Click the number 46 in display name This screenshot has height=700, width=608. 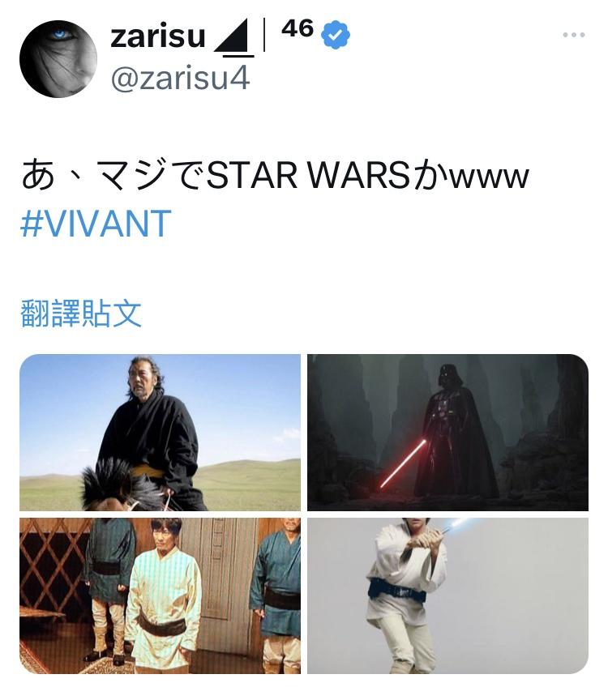coord(298,29)
